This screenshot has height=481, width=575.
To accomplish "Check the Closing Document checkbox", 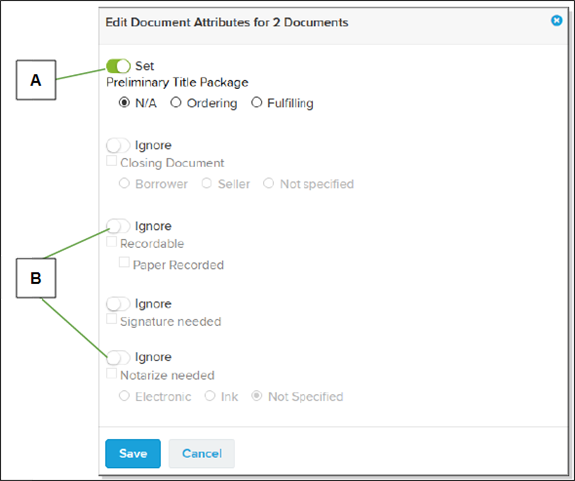I will [x=111, y=161].
